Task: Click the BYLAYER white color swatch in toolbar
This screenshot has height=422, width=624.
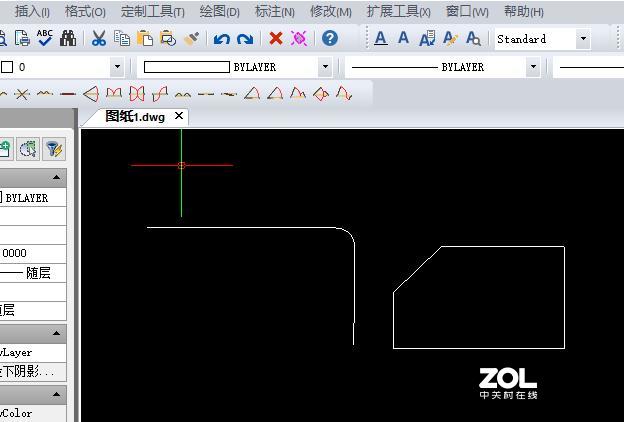Action: pos(187,67)
